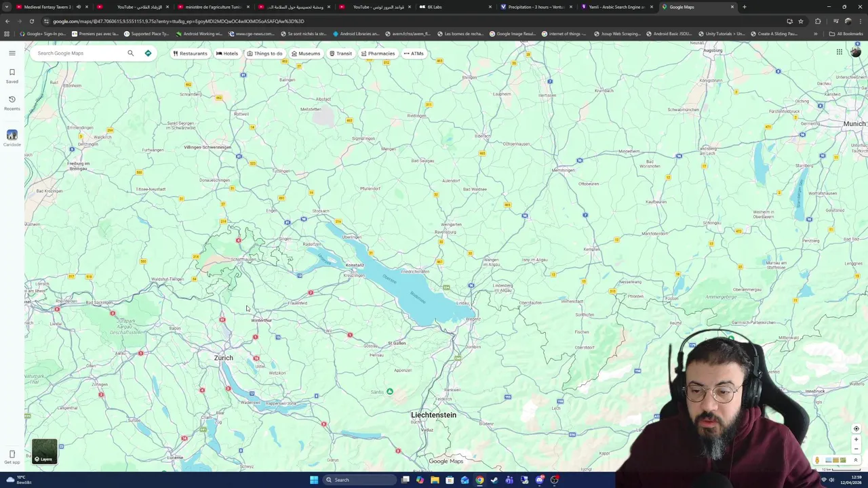Open the Google apps grid icon
The image size is (868, 488).
(840, 52)
